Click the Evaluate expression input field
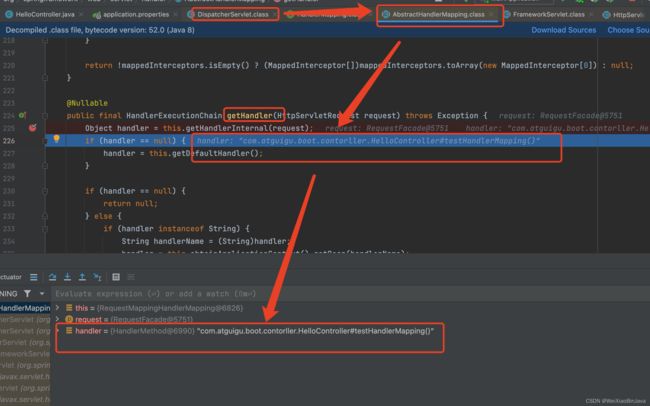 pyautogui.click(x=350, y=294)
